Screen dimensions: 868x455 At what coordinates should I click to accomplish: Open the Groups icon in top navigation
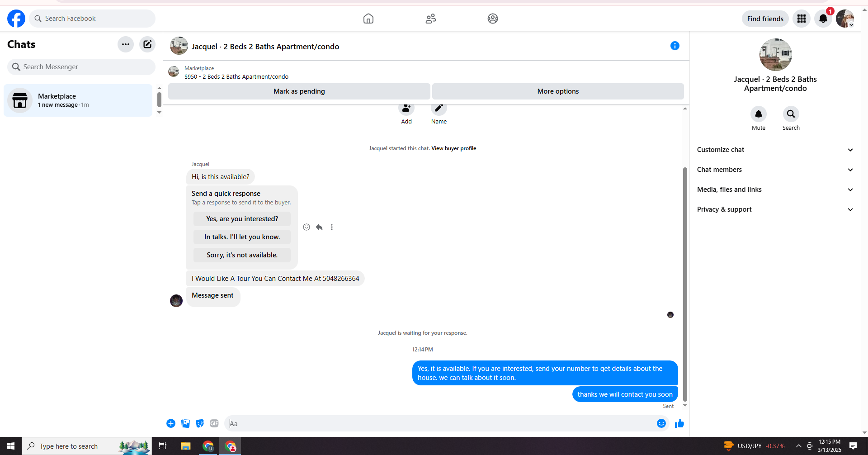(493, 19)
